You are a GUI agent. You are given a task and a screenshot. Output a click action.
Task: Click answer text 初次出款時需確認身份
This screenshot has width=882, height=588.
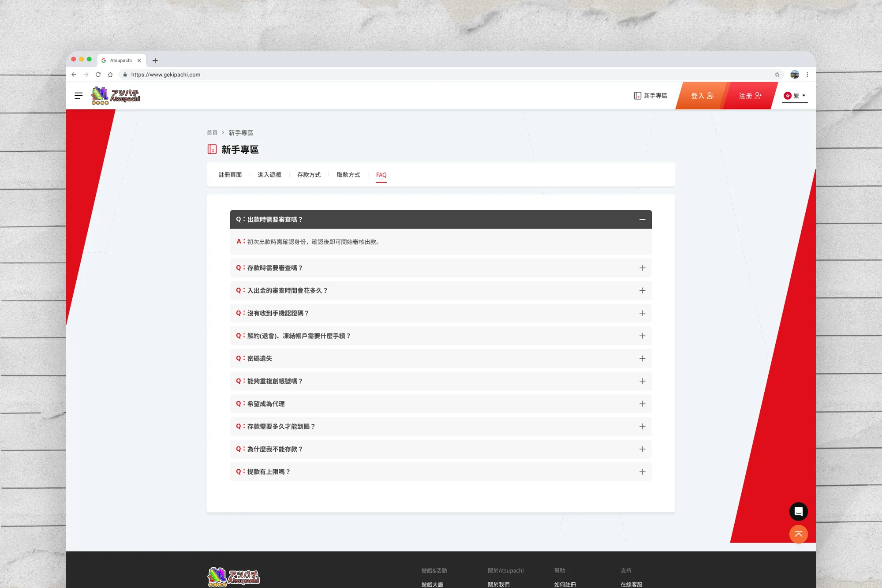point(314,242)
